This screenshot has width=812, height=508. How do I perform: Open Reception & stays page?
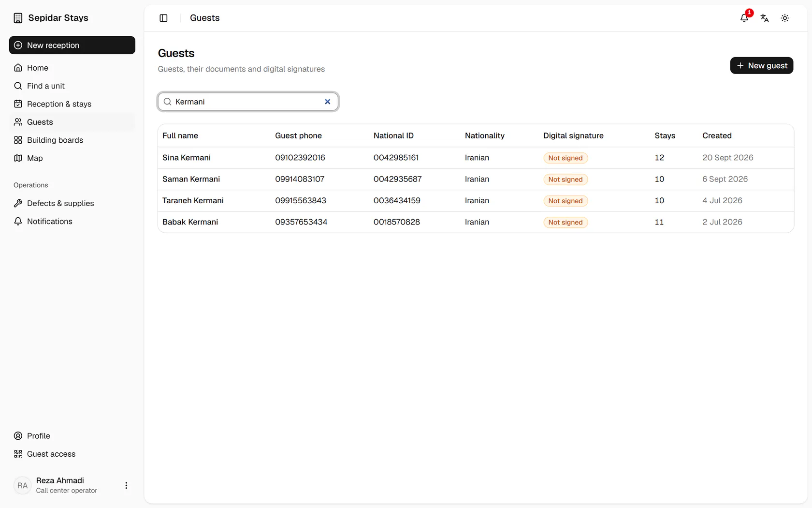pyautogui.click(x=72, y=104)
